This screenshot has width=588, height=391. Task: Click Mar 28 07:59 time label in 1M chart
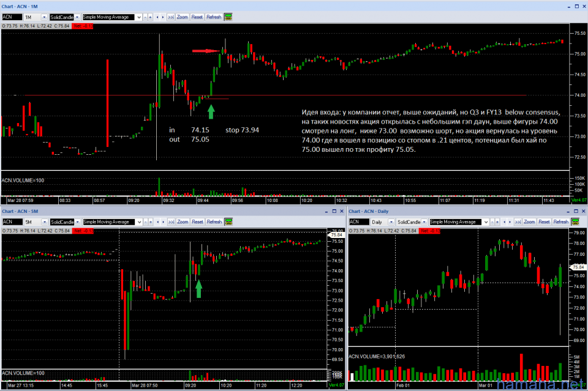(20, 200)
